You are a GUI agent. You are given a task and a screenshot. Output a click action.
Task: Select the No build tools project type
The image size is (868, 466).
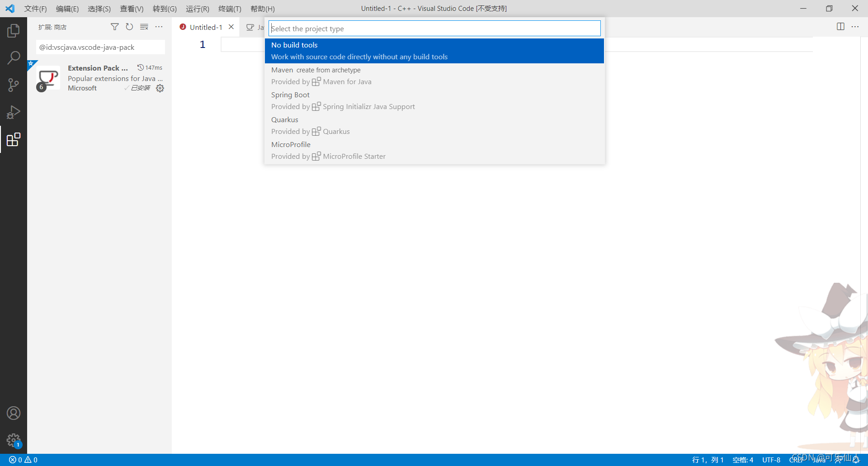click(434, 51)
